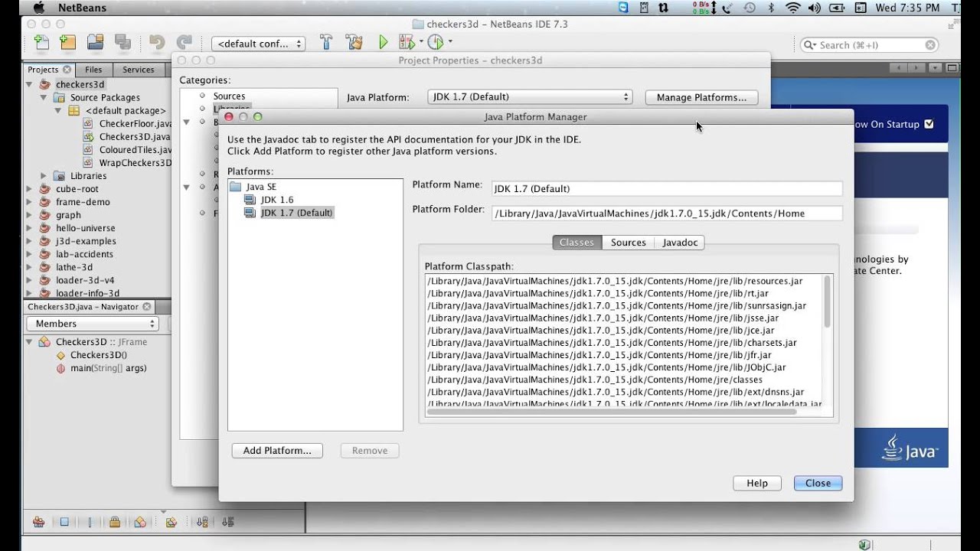Close the Navigator tab with its x

(x=146, y=307)
